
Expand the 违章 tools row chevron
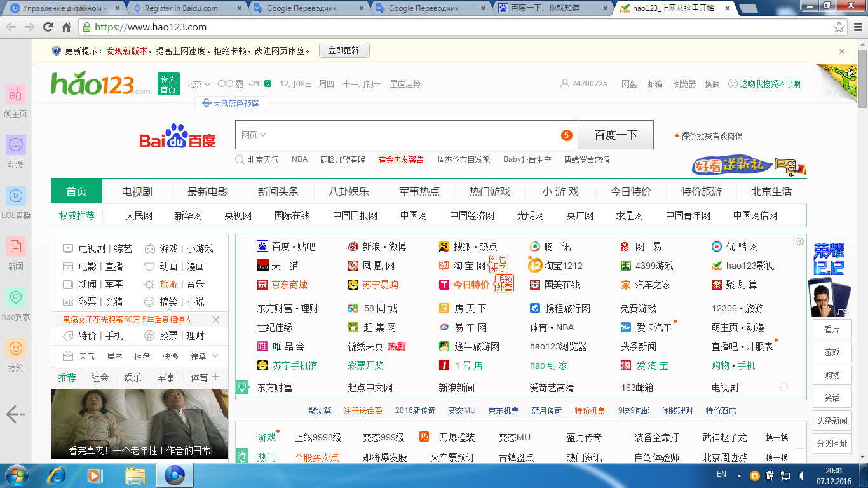tap(215, 356)
